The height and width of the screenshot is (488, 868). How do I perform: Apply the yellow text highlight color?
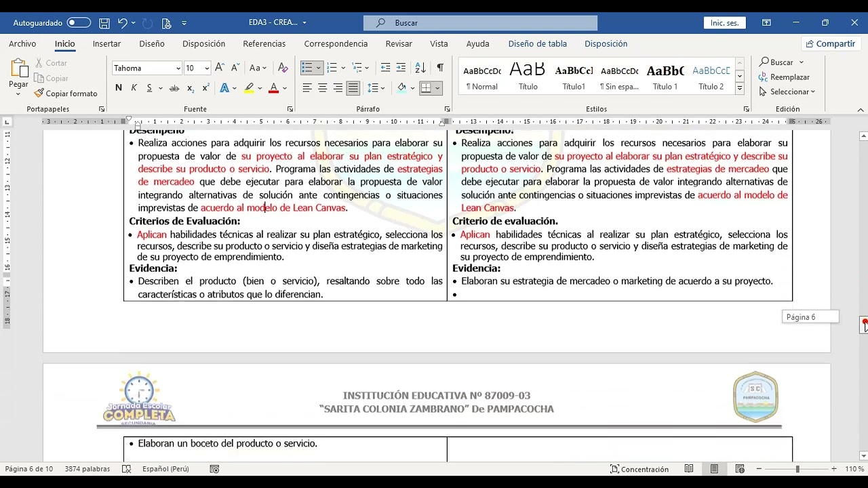coord(249,88)
